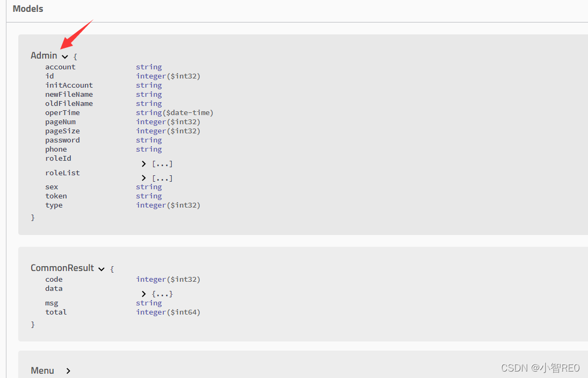Expand the Menu model chevron
588x378 pixels.
[x=68, y=371]
